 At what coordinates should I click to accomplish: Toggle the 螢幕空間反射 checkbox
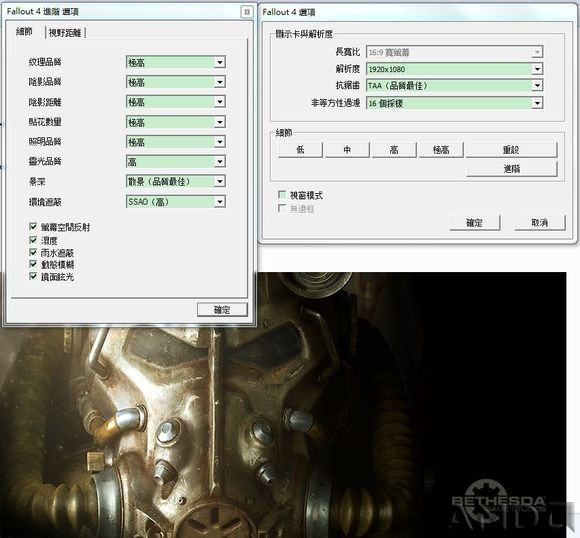33,226
